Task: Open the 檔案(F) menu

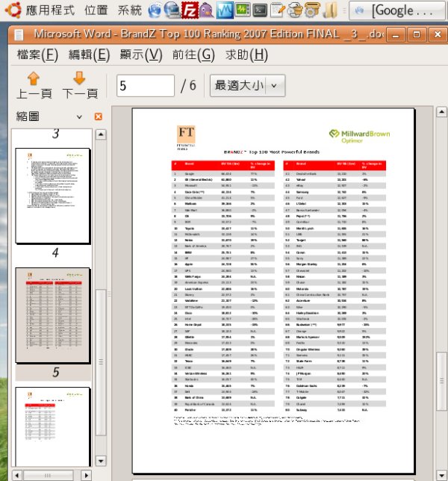Action: (x=37, y=55)
